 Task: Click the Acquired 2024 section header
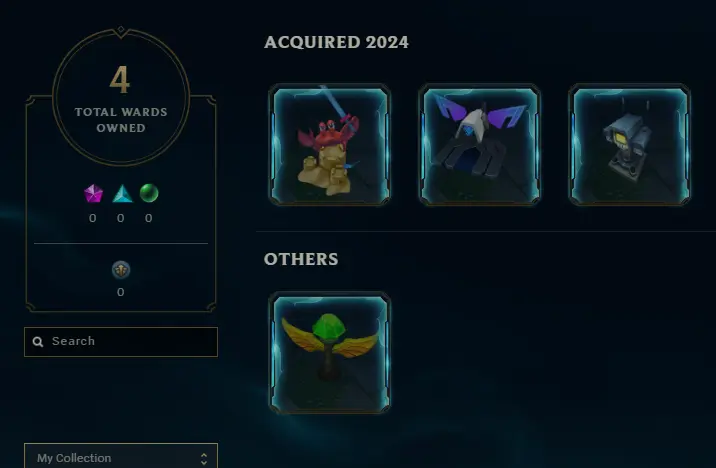point(336,42)
